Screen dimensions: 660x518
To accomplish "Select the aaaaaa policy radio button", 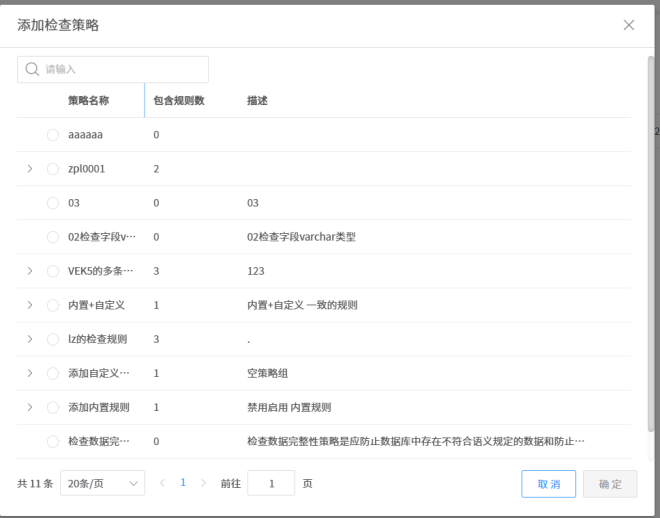I will (x=53, y=135).
